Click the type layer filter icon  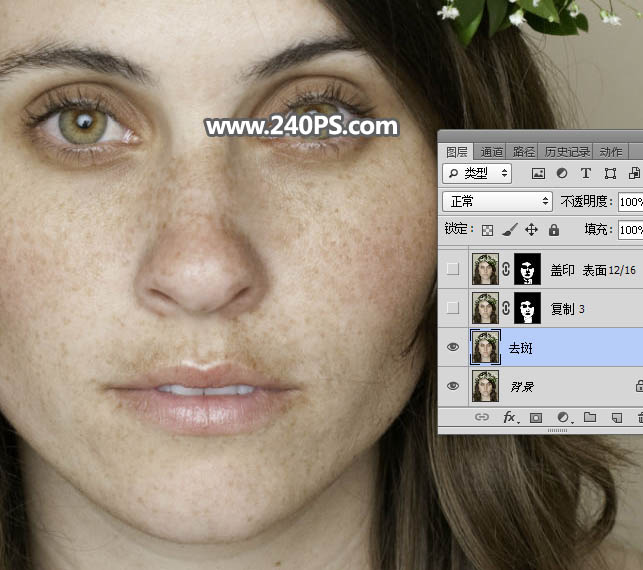coord(586,173)
